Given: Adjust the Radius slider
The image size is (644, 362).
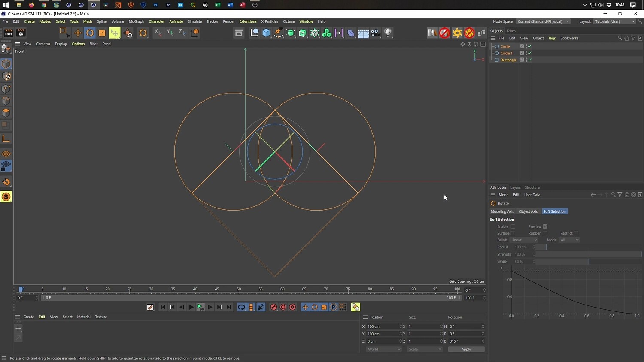Looking at the screenshot, I should click(x=589, y=247).
